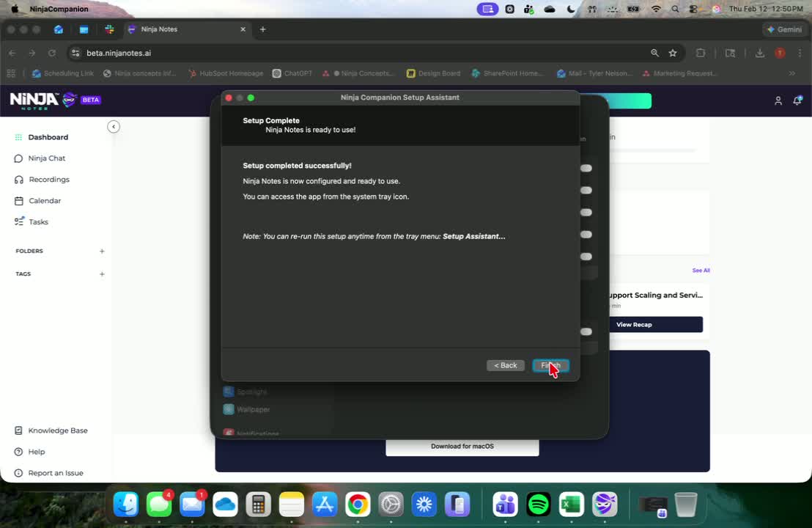The width and height of the screenshot is (812, 528).
Task: Open the Gemini button in Chrome
Action: point(784,29)
